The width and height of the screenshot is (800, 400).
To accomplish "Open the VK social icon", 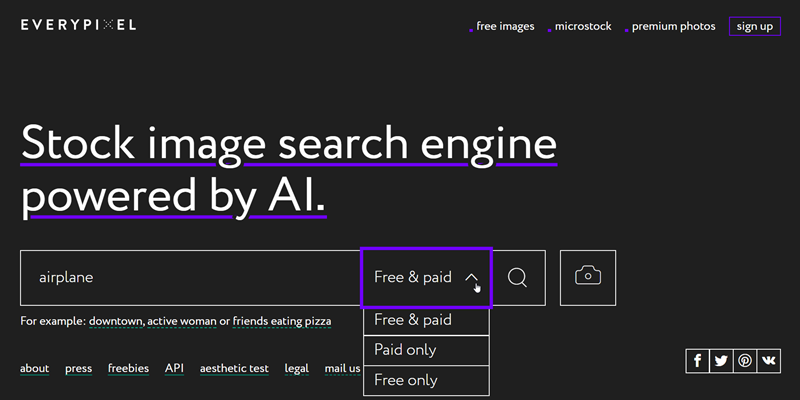I will [769, 361].
